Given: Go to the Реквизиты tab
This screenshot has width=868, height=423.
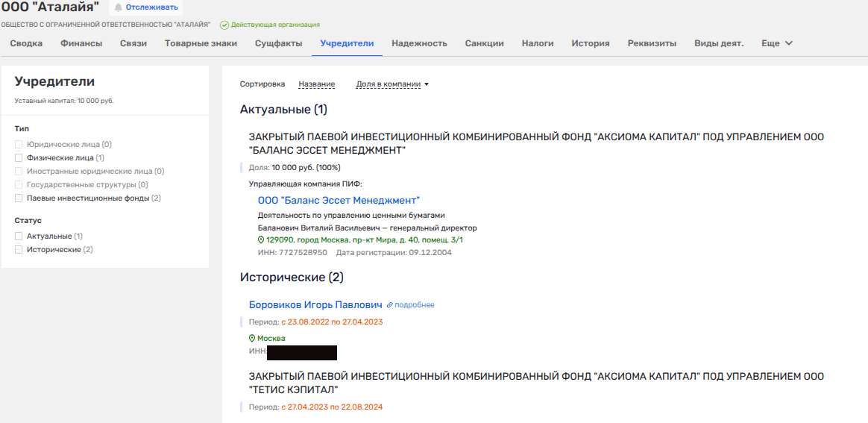Looking at the screenshot, I should (x=652, y=43).
